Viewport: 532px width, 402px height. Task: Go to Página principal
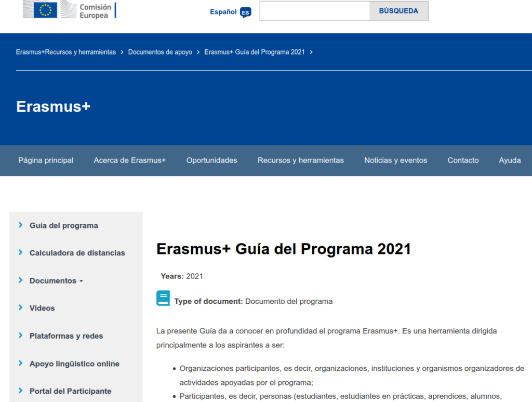tap(46, 160)
